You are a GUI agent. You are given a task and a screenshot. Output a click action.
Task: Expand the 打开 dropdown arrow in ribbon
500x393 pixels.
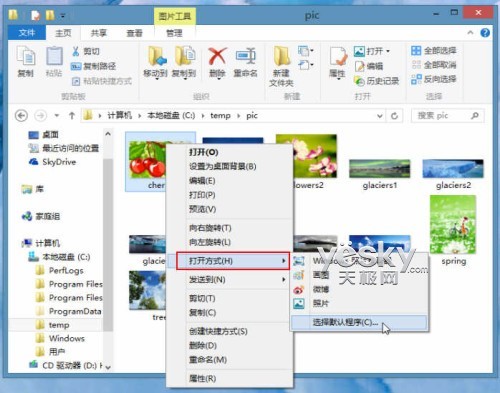(388, 51)
